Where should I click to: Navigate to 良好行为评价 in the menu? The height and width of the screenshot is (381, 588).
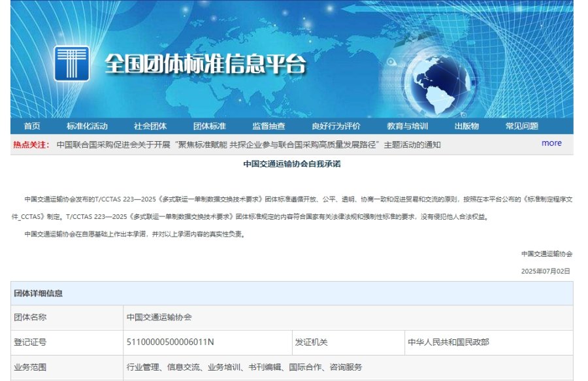click(x=336, y=126)
